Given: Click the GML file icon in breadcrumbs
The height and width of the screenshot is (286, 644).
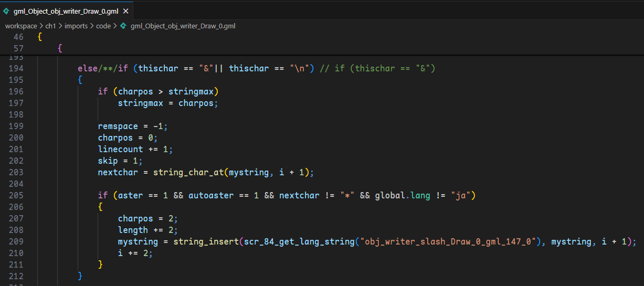Looking at the screenshot, I should [x=123, y=26].
